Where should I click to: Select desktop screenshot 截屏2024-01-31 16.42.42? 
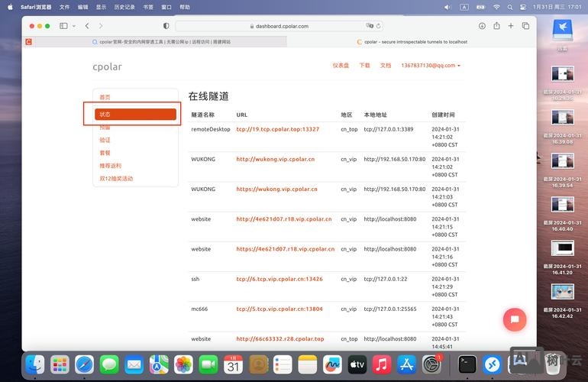click(563, 301)
